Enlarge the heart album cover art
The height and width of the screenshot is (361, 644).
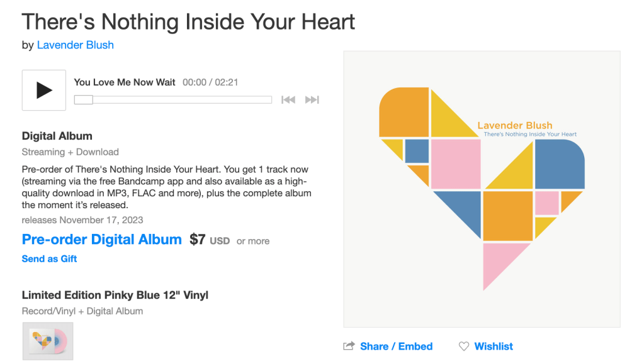coord(482,189)
